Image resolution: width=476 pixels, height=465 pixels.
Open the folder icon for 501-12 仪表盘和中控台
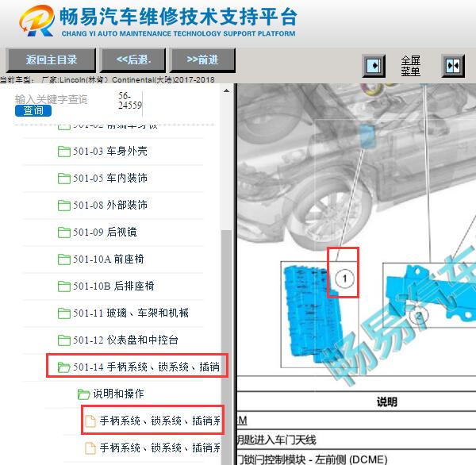[63, 340]
